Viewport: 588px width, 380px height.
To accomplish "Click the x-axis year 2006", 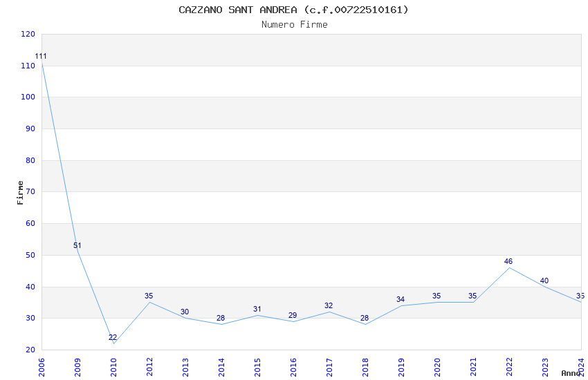I will click(42, 367).
